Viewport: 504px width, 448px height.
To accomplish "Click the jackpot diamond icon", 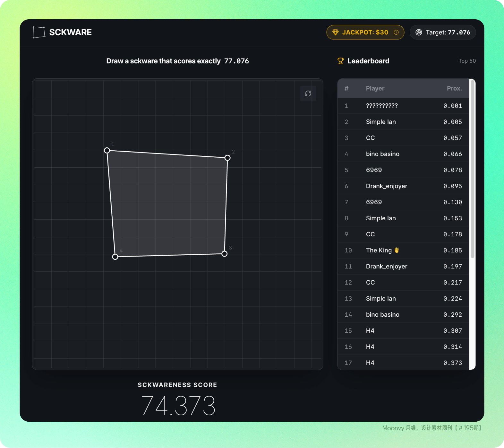I will click(x=336, y=32).
